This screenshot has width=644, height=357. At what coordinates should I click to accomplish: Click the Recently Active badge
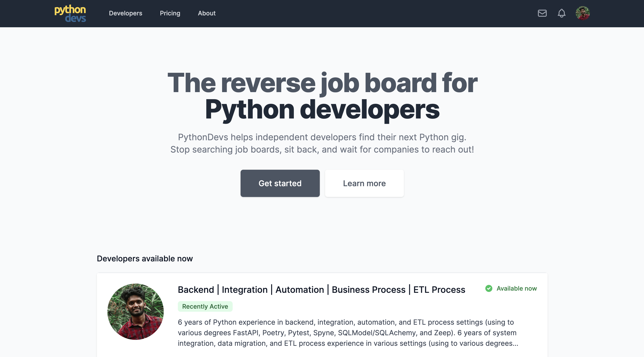click(x=205, y=306)
